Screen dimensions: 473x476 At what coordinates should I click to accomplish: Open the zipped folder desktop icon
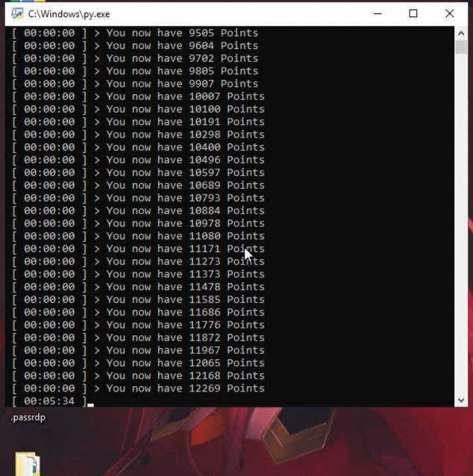(27, 464)
